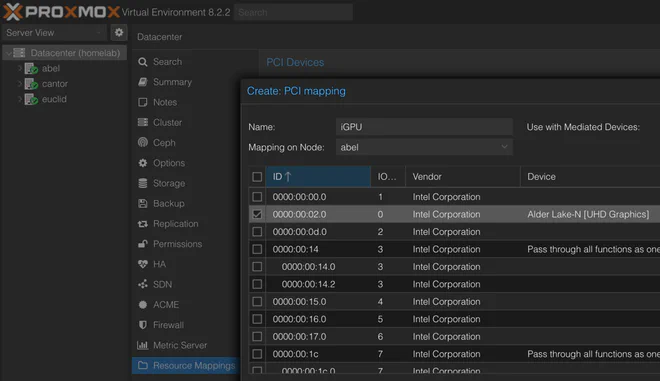Click the Backup floppy disk icon
The height and width of the screenshot is (381, 660).
(143, 203)
